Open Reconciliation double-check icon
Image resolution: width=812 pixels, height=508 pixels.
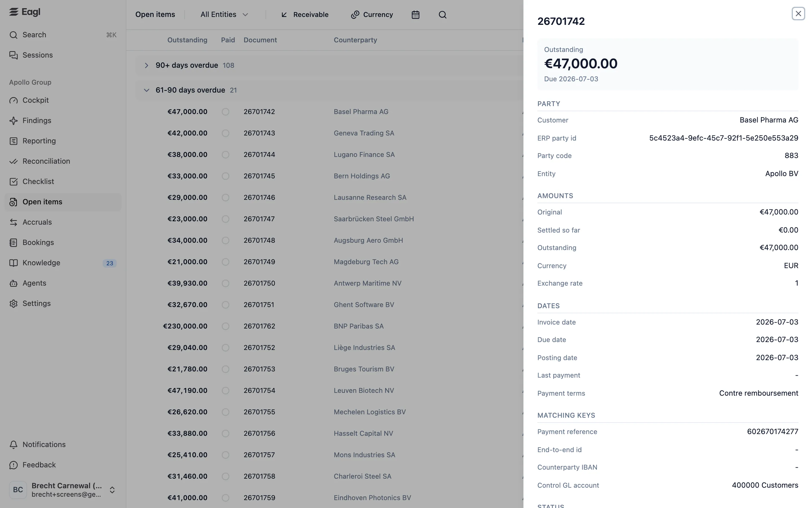pos(14,161)
